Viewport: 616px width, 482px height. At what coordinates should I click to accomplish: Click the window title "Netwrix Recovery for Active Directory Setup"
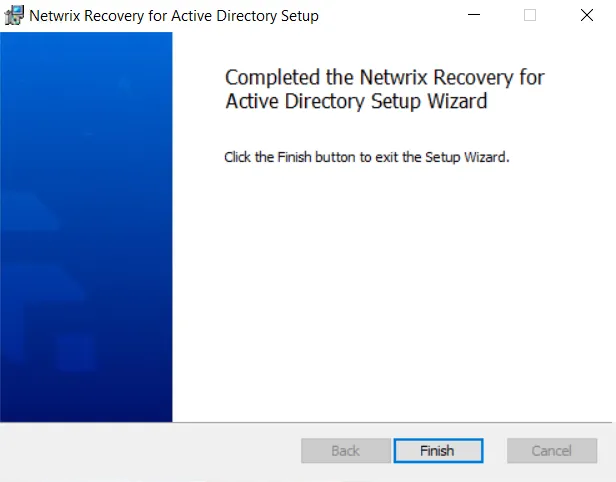(174, 16)
